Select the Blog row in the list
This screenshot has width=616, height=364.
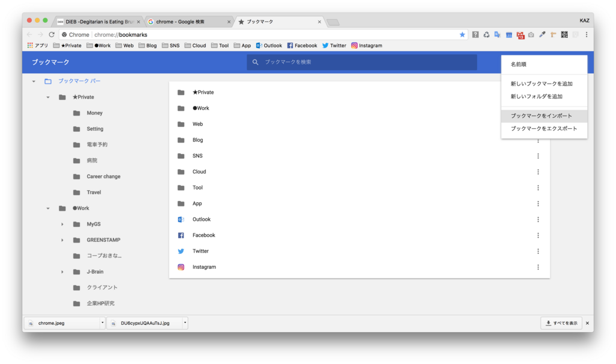[359, 140]
